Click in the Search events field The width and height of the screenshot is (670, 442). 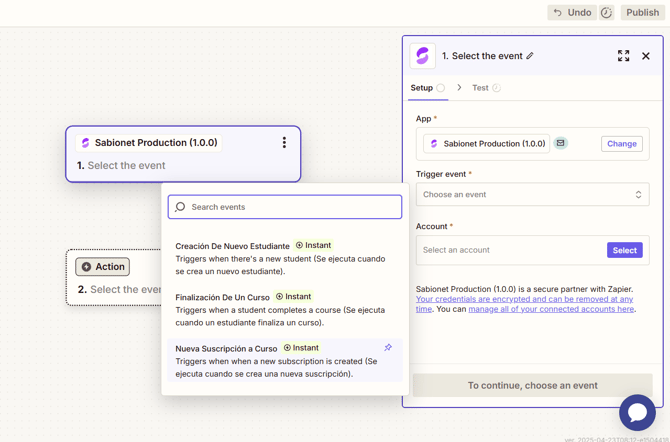tap(285, 207)
